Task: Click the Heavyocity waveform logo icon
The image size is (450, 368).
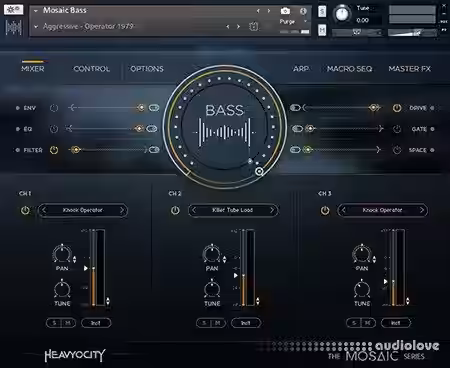Action: 14,28
